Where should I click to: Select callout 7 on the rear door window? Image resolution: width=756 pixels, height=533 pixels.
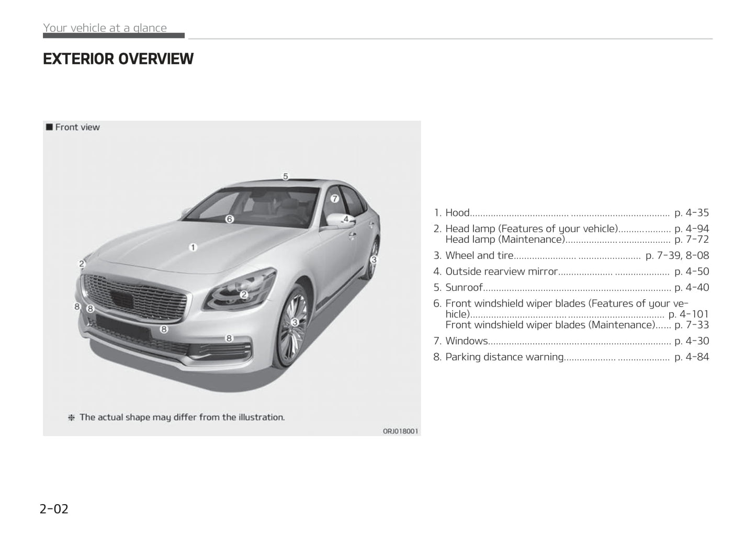[x=335, y=198]
